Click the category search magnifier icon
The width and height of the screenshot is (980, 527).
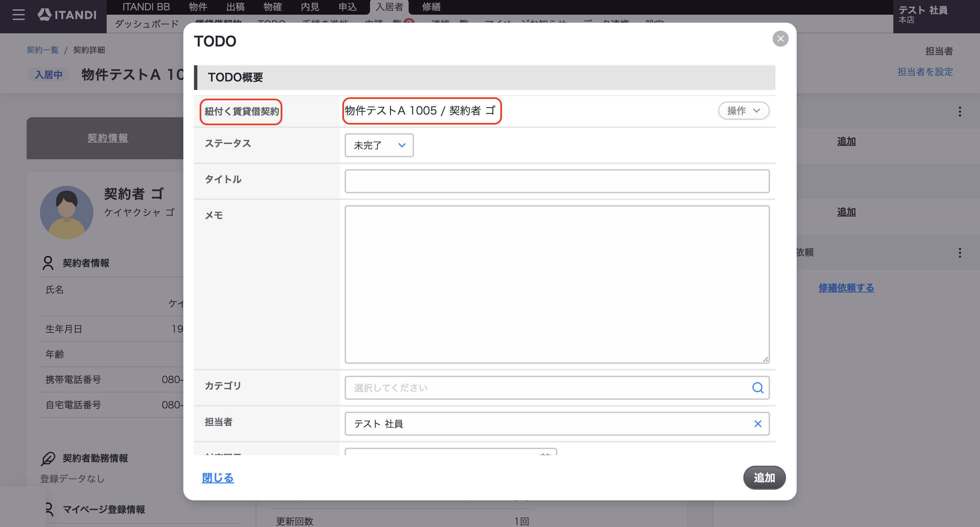(757, 387)
